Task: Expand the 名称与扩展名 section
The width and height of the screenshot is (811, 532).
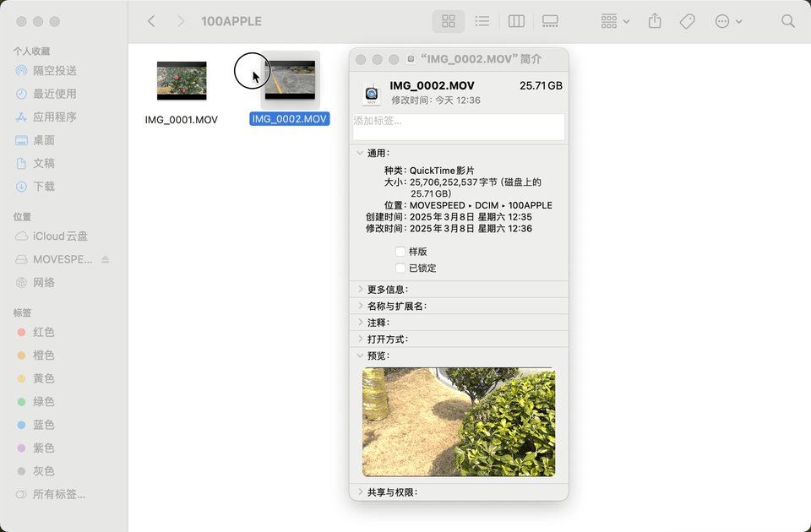Action: pyautogui.click(x=361, y=306)
